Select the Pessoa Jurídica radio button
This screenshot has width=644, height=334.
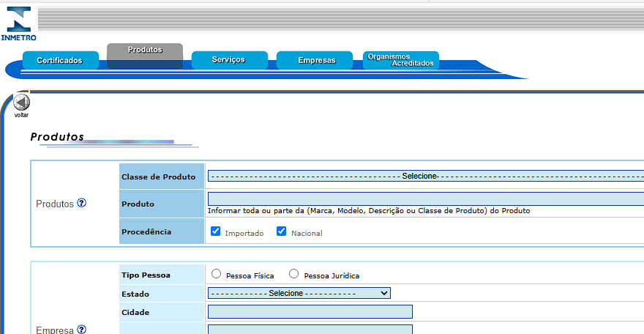coord(293,274)
